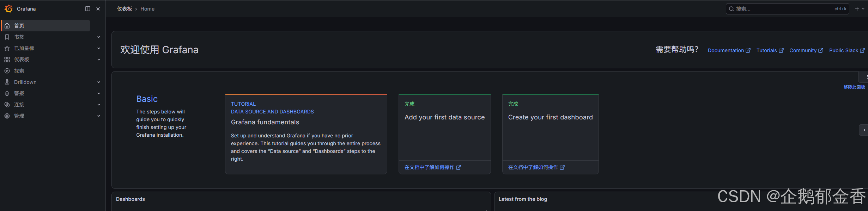Click the connections icon beside 连接
This screenshot has width=868, height=211.
pyautogui.click(x=7, y=105)
